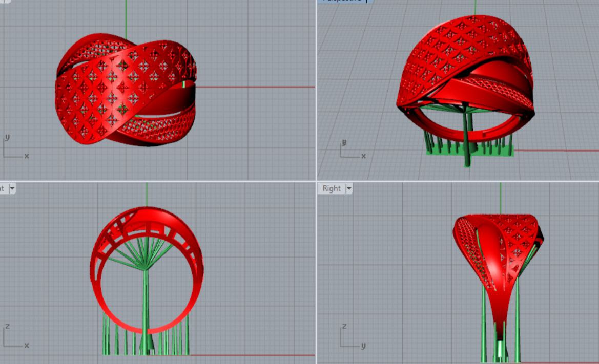Click the Front viewport title label

pos(3,188)
